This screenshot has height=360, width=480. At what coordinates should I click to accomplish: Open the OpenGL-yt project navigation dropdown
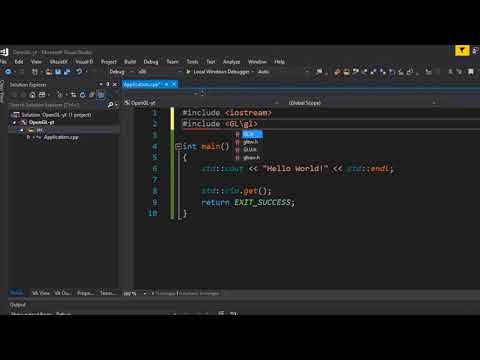coord(202,103)
